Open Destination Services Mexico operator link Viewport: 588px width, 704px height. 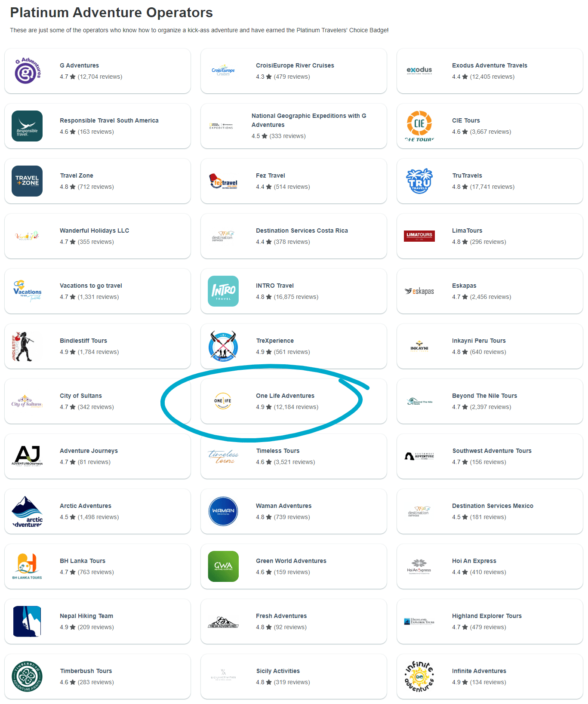pos(493,506)
